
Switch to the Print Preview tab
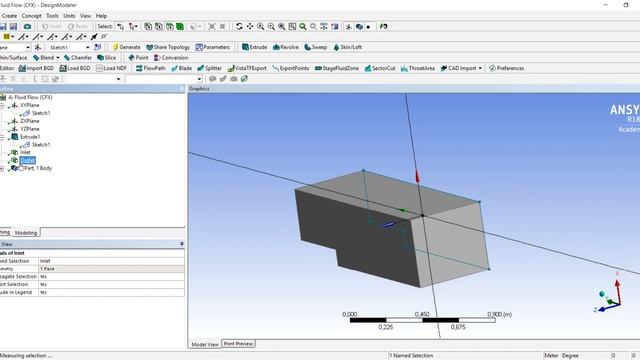(x=238, y=344)
